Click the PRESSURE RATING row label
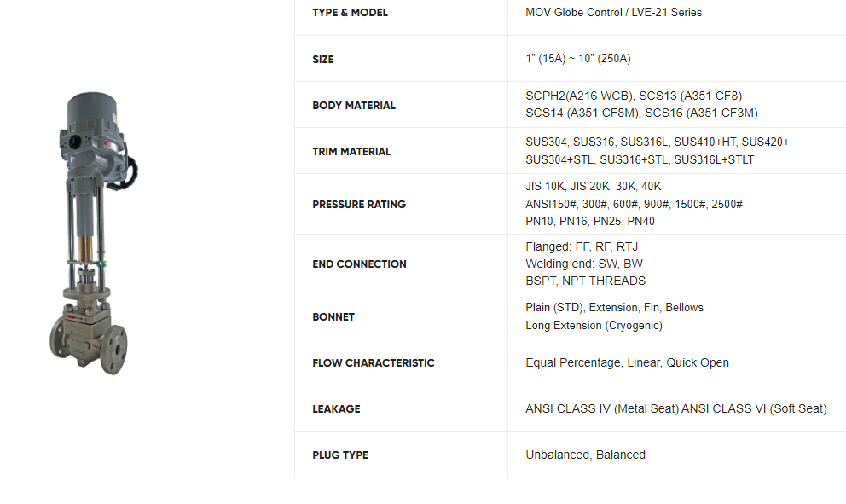The width and height of the screenshot is (846, 504). pyautogui.click(x=359, y=205)
